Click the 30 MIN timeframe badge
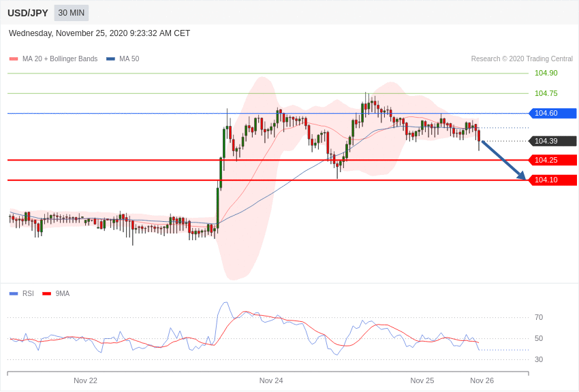This screenshot has height=392, width=579. tap(72, 13)
